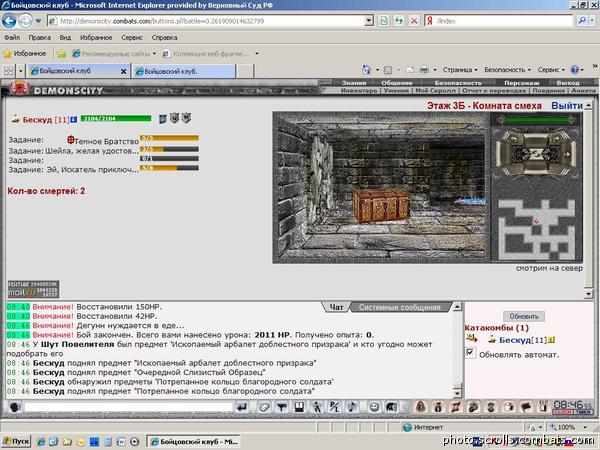Click the red Stop loading icon
The width and height of the screenshot is (600, 450).
click(414, 21)
